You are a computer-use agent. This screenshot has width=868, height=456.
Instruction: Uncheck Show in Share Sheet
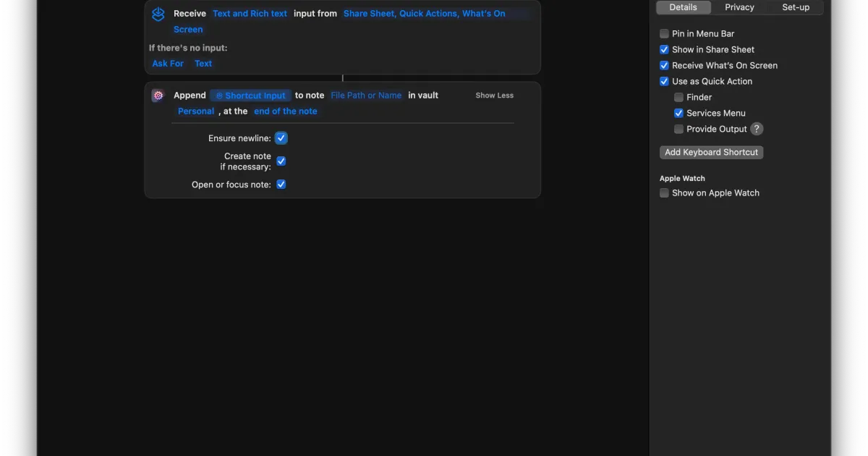click(664, 50)
